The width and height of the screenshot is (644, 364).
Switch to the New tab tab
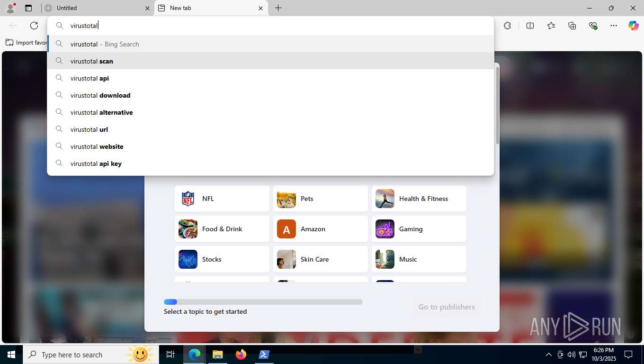211,8
